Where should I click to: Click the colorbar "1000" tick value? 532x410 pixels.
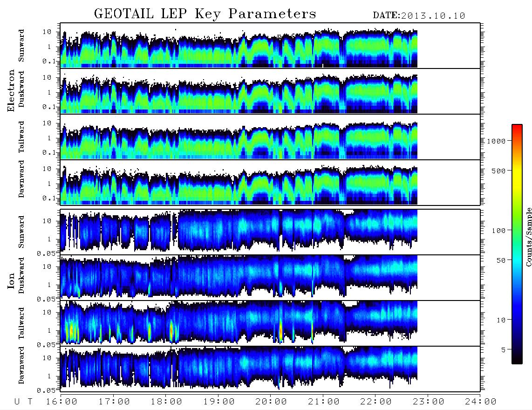pyautogui.click(x=497, y=141)
